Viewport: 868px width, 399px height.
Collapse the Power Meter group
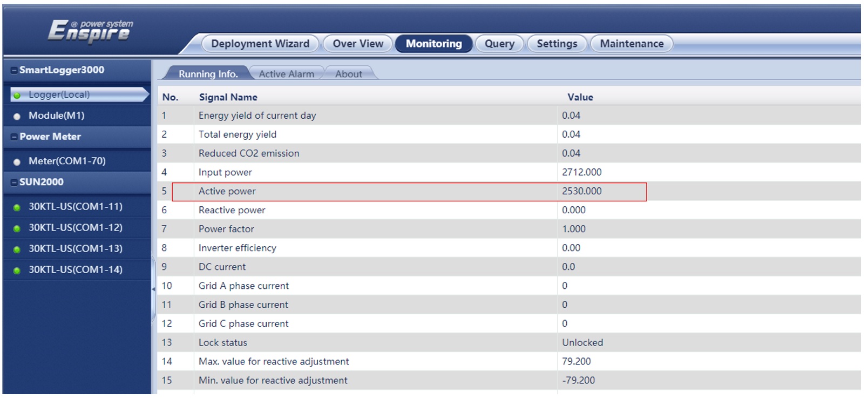[14, 137]
